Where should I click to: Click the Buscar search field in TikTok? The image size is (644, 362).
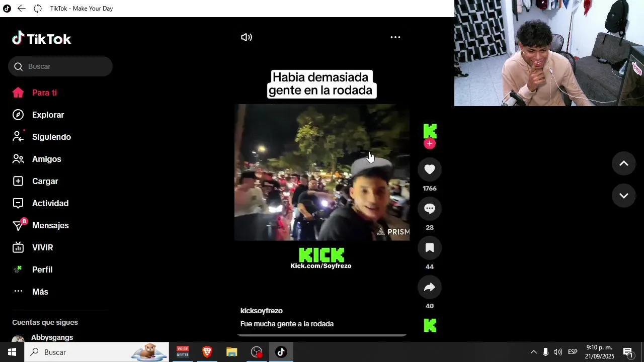click(x=60, y=66)
